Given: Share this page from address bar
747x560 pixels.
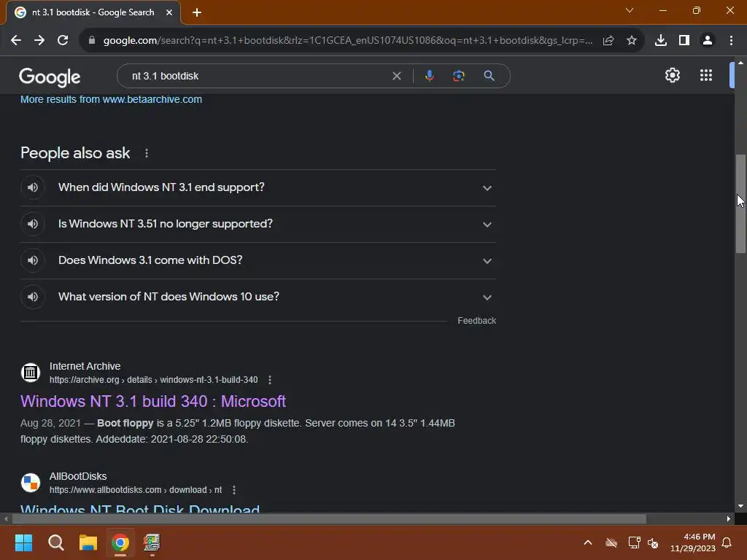Looking at the screenshot, I should pos(608,41).
